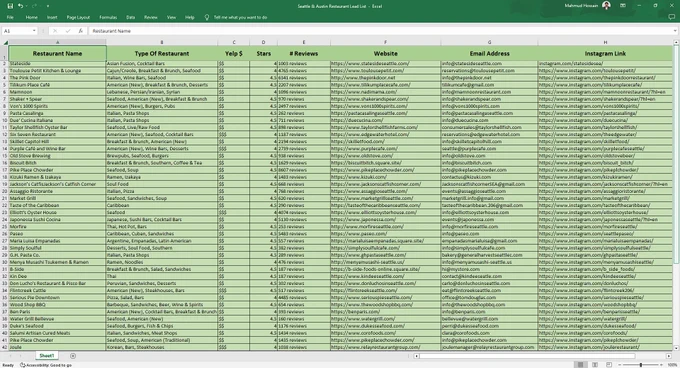Click the Six Seven Restaurant cell
Screen dimensions: 680x368
pos(57,134)
